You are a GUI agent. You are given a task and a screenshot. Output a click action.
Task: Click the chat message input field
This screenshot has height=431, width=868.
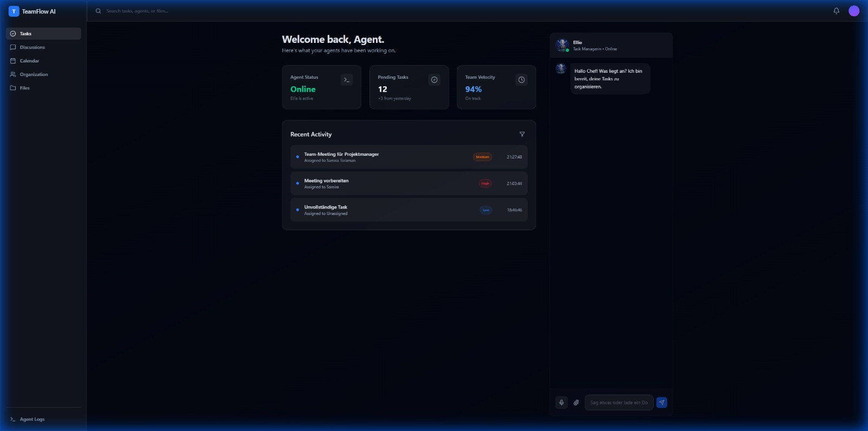[x=618, y=403]
